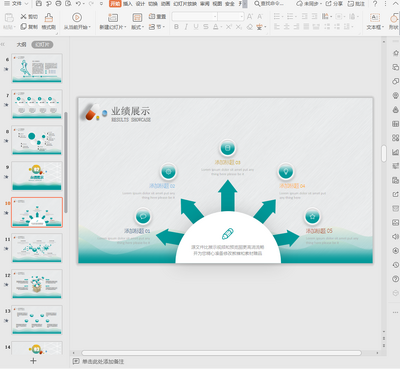Click the chart icon in the right sidebar

pos(395,152)
